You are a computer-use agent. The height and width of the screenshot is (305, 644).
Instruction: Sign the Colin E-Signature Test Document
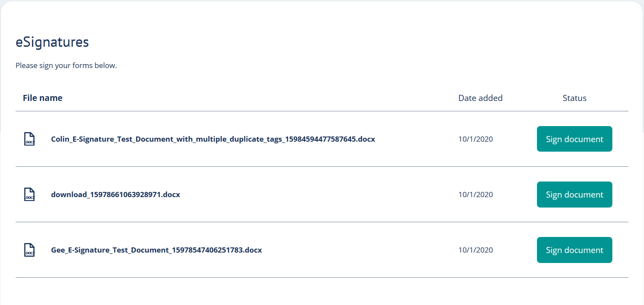pos(574,139)
